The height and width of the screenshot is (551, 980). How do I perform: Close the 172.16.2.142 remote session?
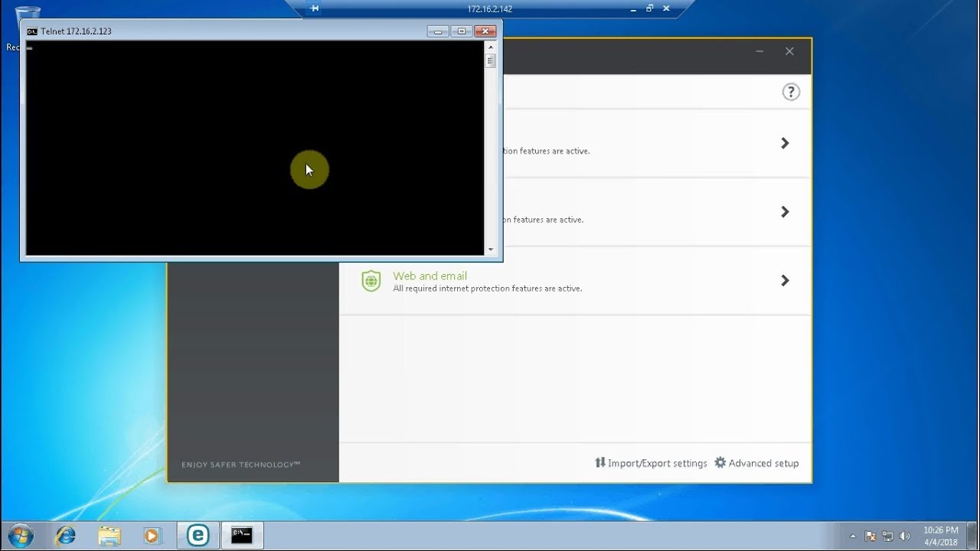[666, 8]
